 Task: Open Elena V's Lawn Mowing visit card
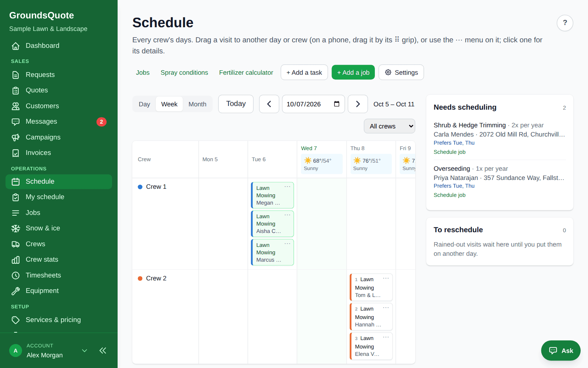click(x=371, y=346)
